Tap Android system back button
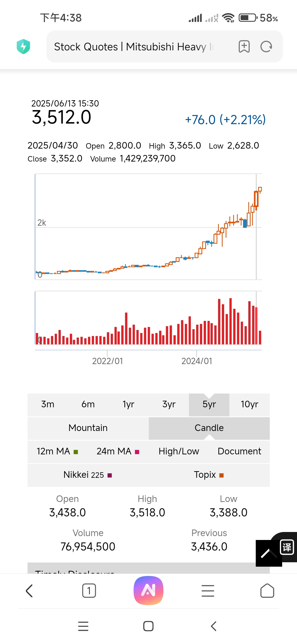297x644 pixels. click(214, 626)
